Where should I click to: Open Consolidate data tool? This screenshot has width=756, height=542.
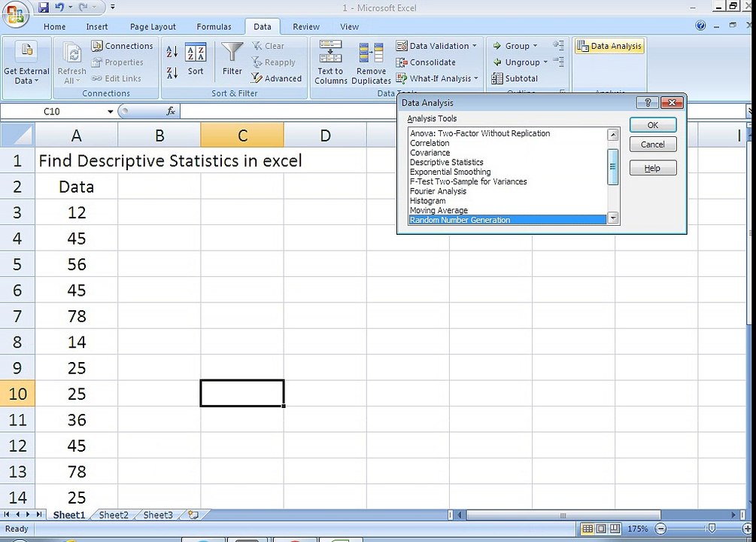click(x=426, y=62)
